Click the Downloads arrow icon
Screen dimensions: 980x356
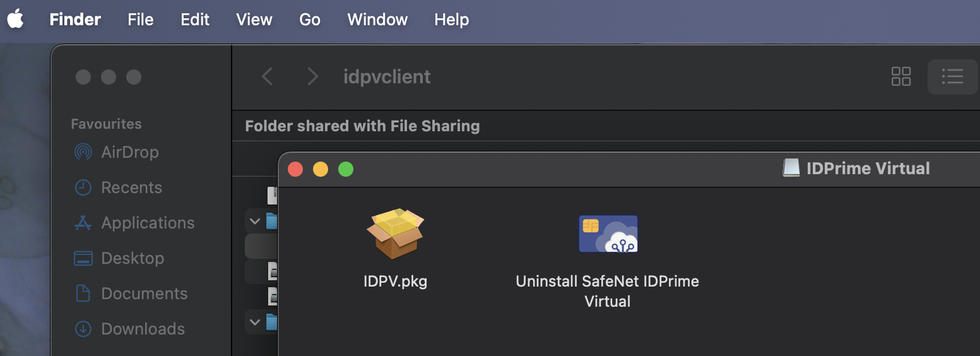point(83,329)
